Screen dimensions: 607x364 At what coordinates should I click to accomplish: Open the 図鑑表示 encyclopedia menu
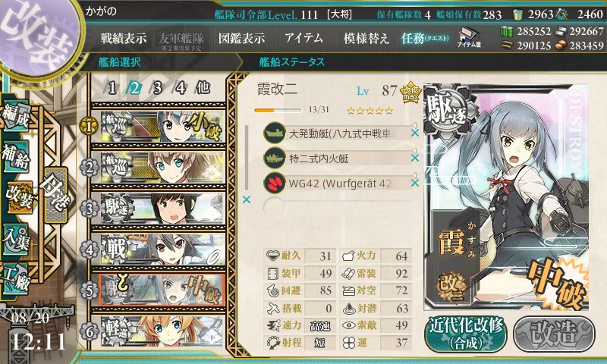click(x=241, y=38)
